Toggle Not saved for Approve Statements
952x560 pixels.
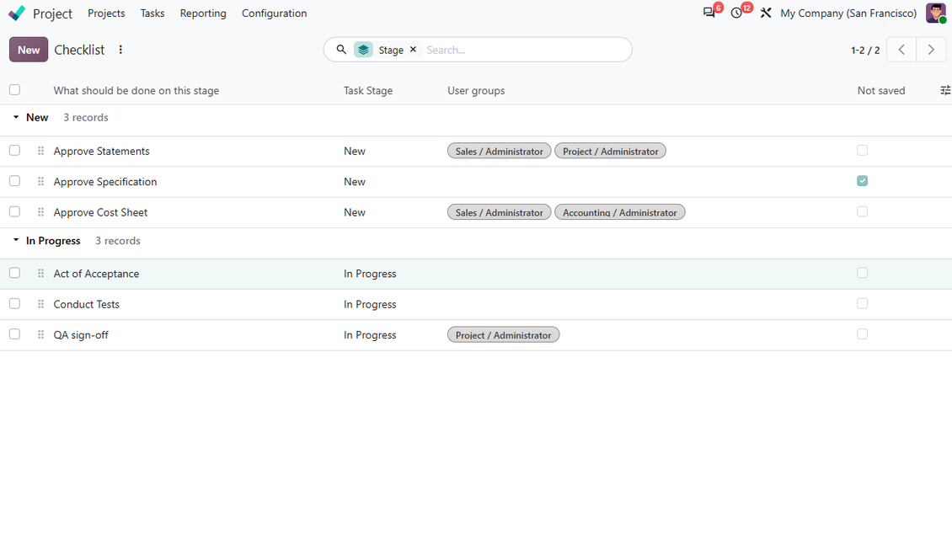[862, 151]
